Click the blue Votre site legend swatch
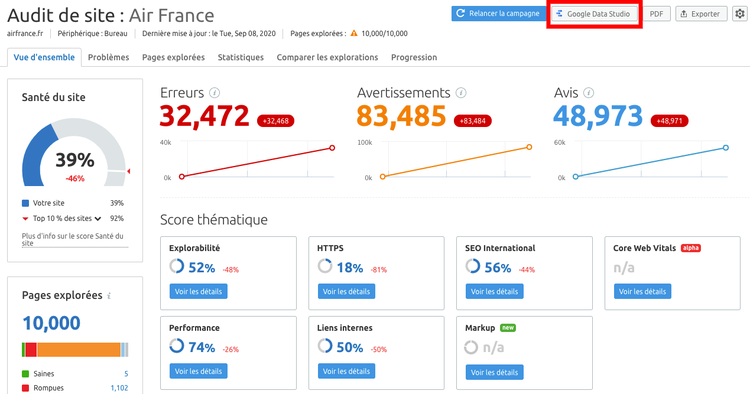The width and height of the screenshot is (750, 394). (x=25, y=203)
